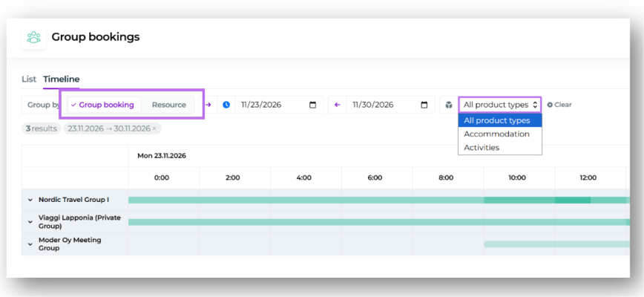Click the Group bookings page title
This screenshot has height=297, width=644.
(x=96, y=37)
